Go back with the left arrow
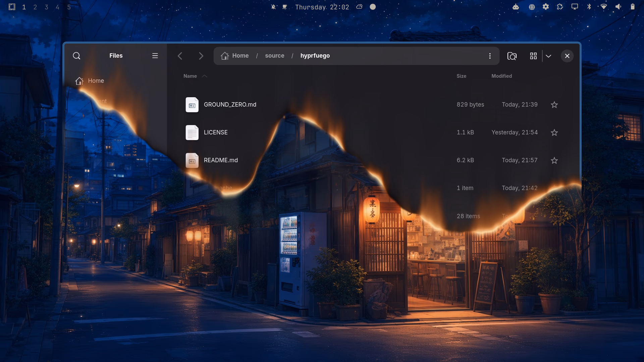The image size is (644, 362). click(180, 56)
